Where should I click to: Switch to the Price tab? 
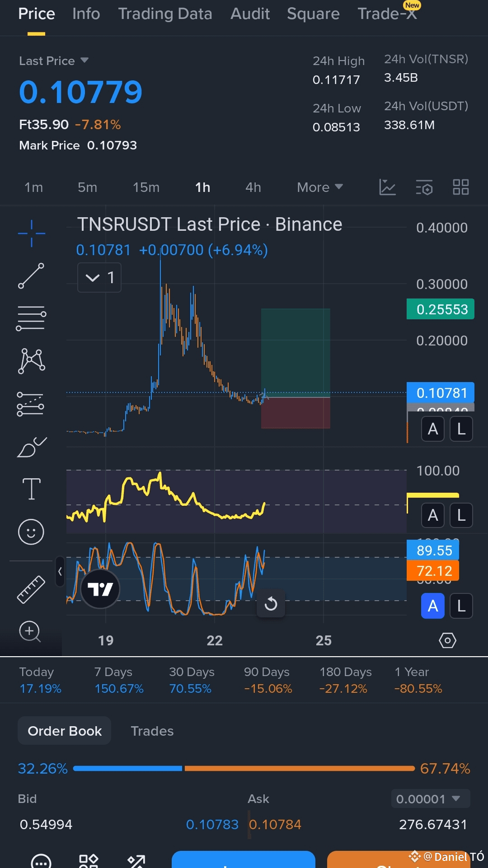pos(37,14)
